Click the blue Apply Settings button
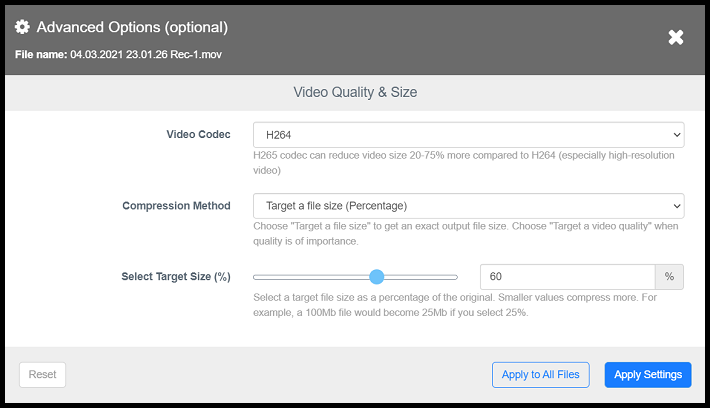Viewport: 710px width, 408px height. click(648, 375)
